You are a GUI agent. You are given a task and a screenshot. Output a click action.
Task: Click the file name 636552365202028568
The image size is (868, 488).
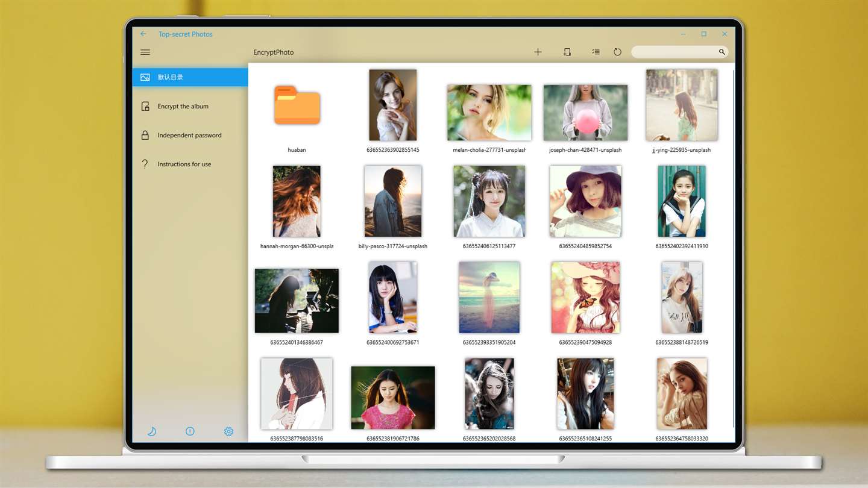coord(489,439)
